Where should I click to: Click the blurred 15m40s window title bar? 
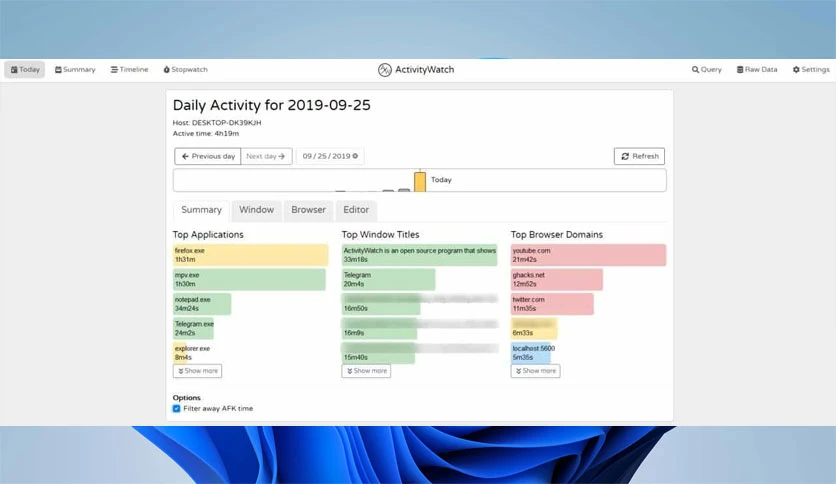click(x=379, y=353)
